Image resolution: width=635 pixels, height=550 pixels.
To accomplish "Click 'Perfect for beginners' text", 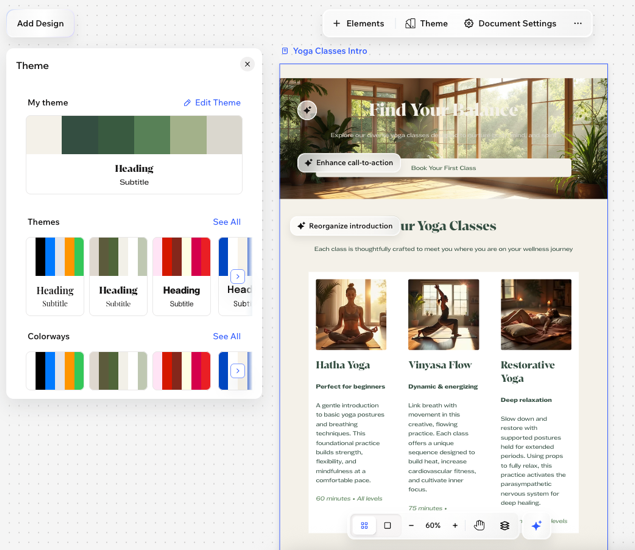I will click(350, 386).
